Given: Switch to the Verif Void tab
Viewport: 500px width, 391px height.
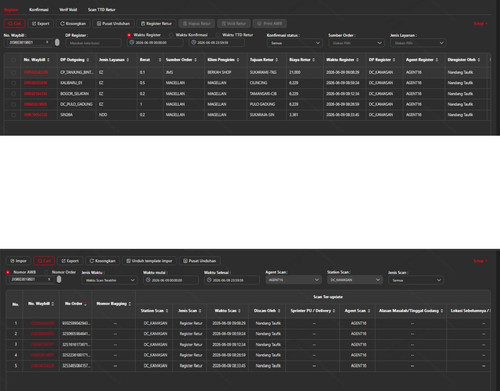Looking at the screenshot, I should [68, 10].
